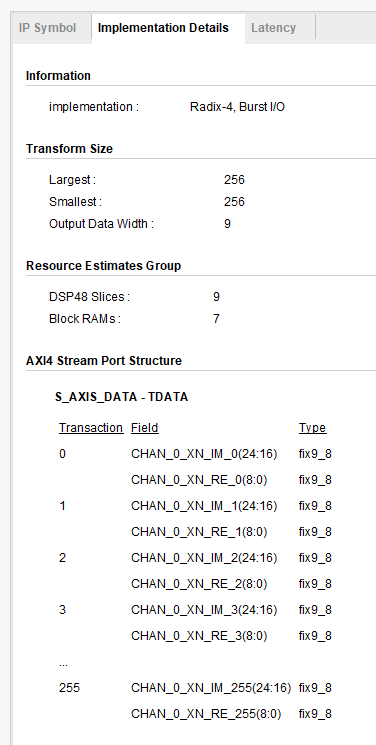Select the Largest value 256
This screenshot has width=376, height=745.
coord(234,180)
